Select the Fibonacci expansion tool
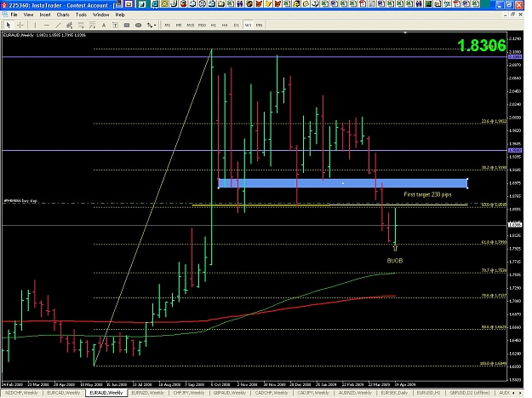Image resolution: width=532 pixels, height=398 pixels. pyautogui.click(x=92, y=25)
